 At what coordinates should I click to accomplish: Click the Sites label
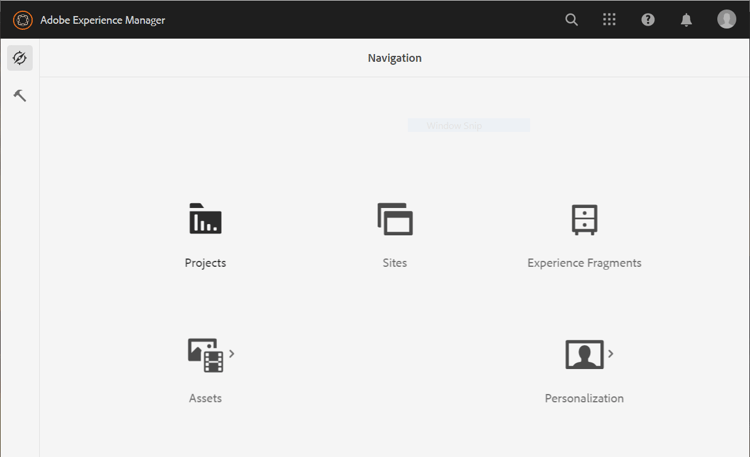[395, 263]
